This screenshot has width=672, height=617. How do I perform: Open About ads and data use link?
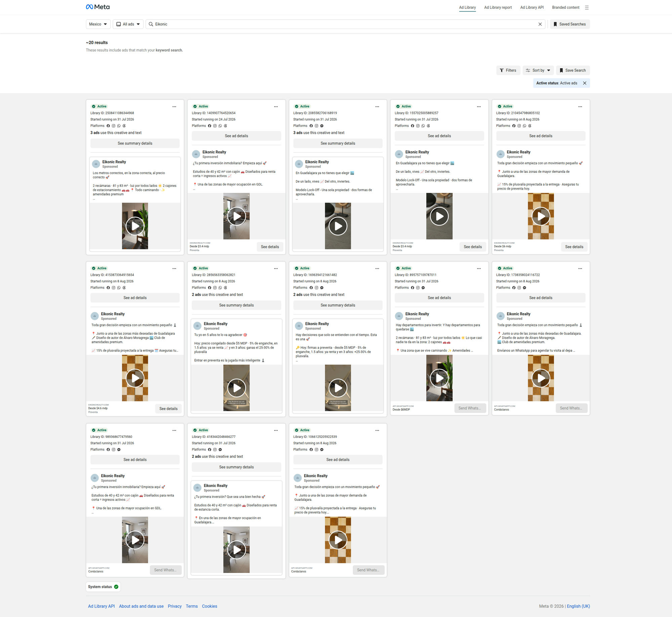click(x=141, y=607)
